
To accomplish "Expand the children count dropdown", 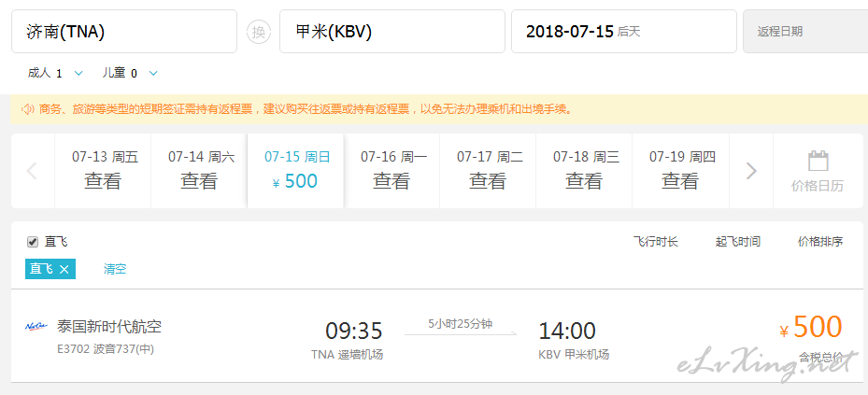I will click(153, 73).
